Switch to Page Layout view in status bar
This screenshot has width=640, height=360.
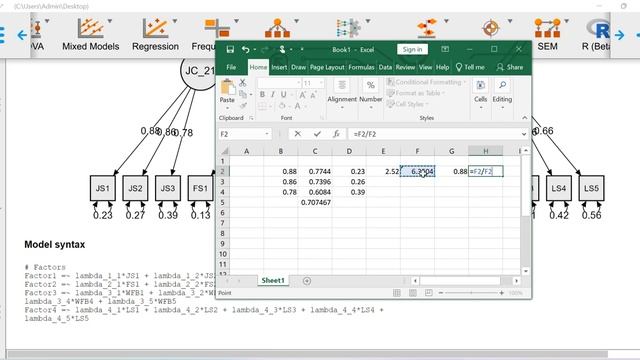pyautogui.click(x=413, y=293)
